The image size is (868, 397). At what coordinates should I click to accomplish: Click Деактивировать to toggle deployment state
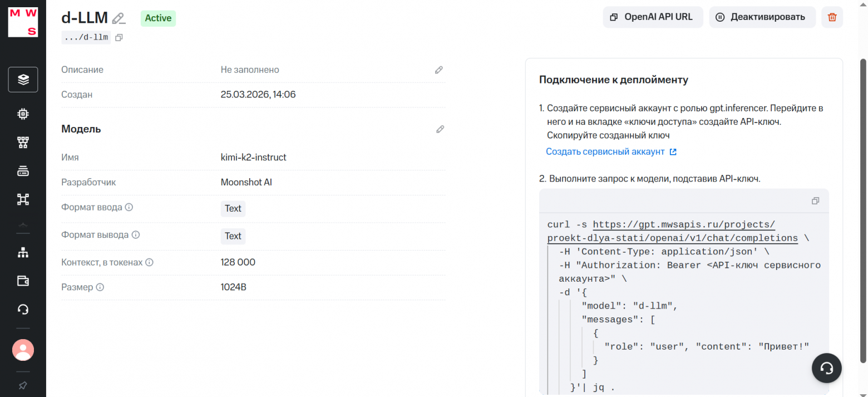(x=762, y=17)
